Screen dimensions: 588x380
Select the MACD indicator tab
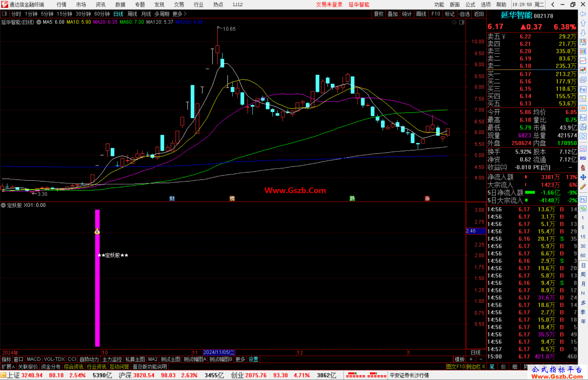click(34, 359)
